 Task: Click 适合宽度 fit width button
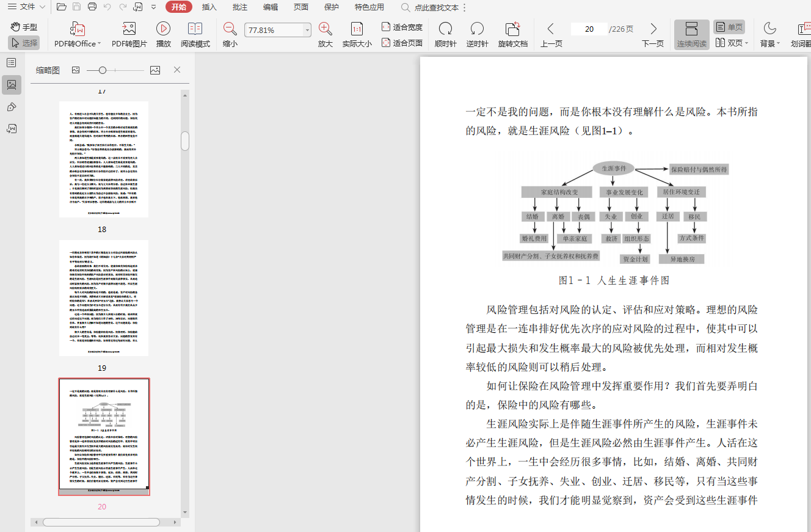click(402, 27)
